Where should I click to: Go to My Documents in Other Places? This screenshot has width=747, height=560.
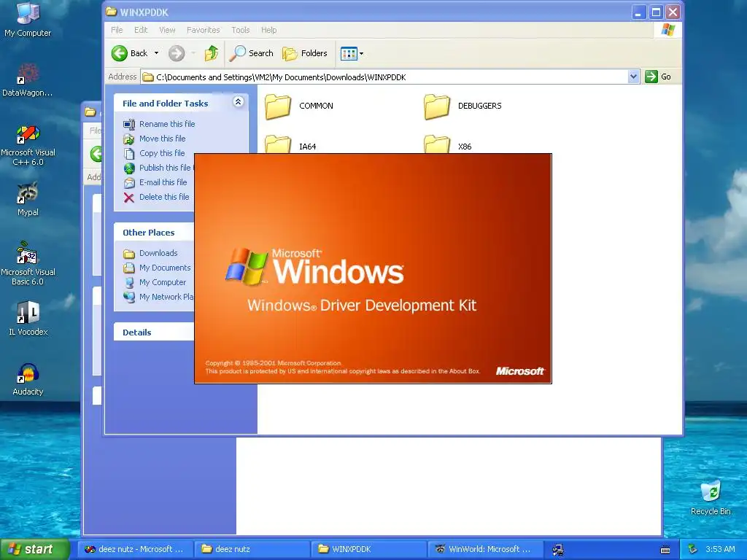[165, 268]
